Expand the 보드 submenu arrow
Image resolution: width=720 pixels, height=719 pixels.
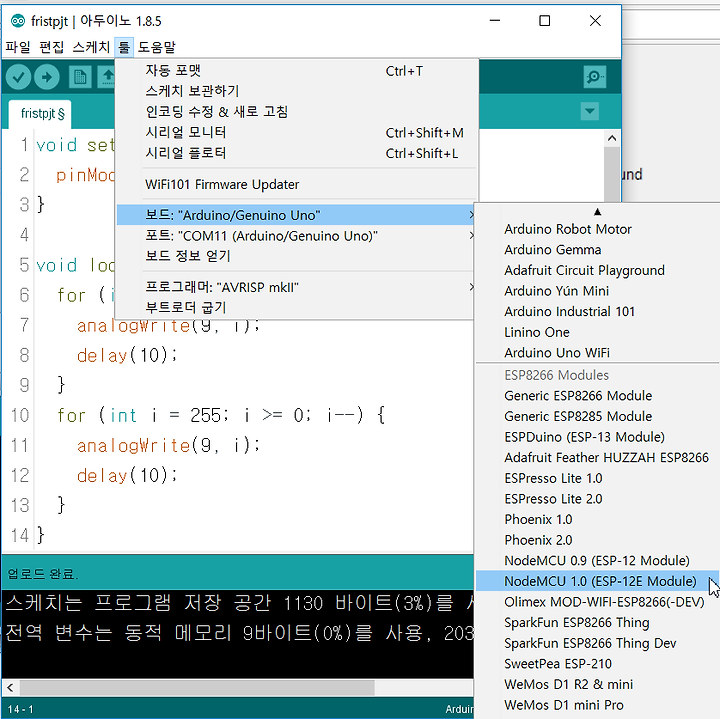[x=471, y=215]
